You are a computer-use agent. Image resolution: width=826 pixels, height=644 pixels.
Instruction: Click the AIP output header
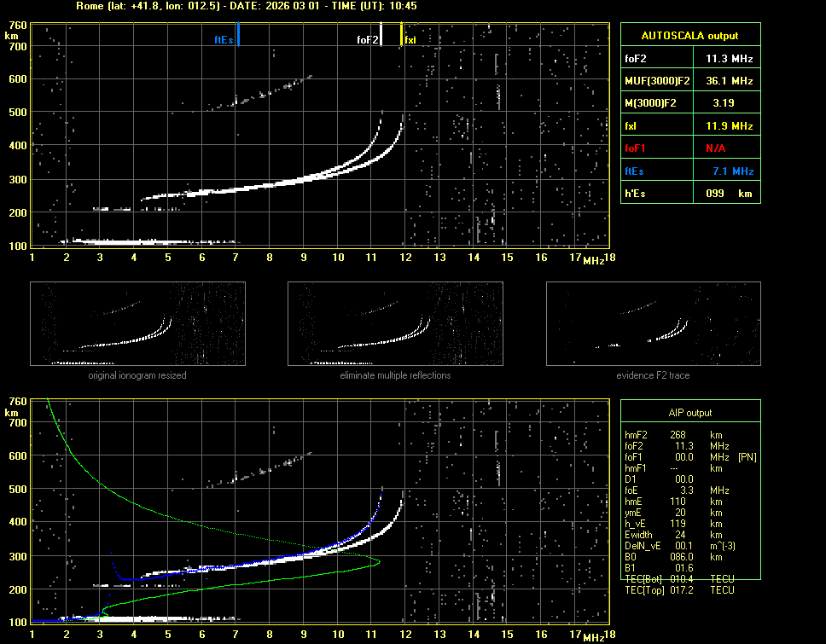[x=689, y=413]
